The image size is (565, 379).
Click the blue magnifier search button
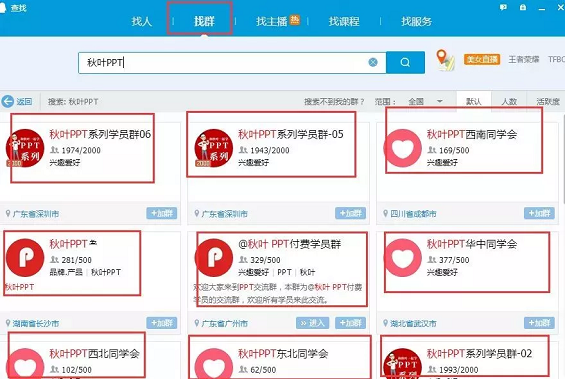tap(405, 62)
